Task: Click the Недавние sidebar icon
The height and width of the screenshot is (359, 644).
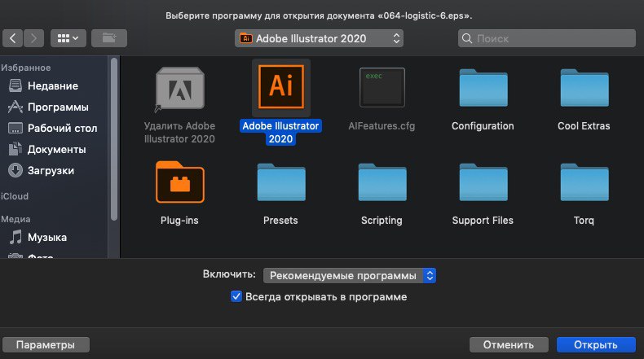Action: pos(15,85)
